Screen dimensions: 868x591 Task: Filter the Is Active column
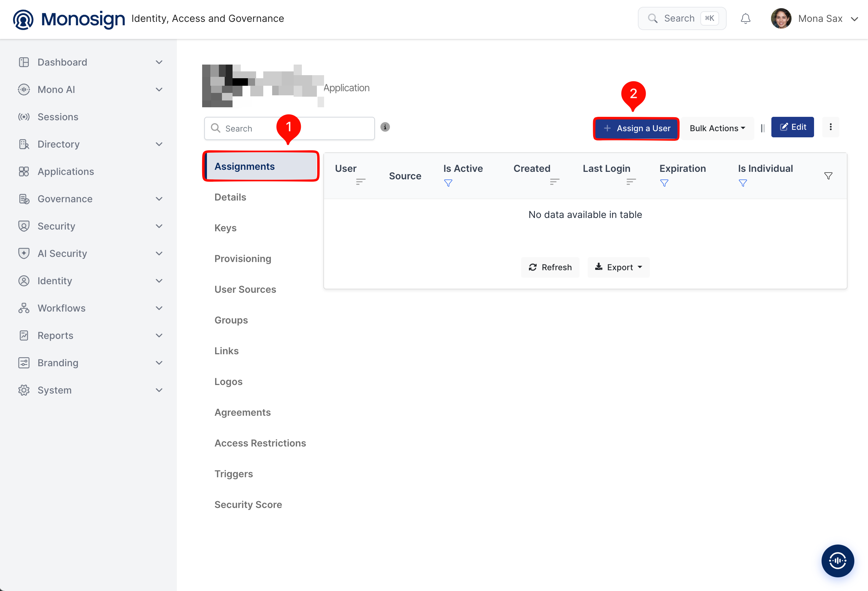pyautogui.click(x=448, y=183)
